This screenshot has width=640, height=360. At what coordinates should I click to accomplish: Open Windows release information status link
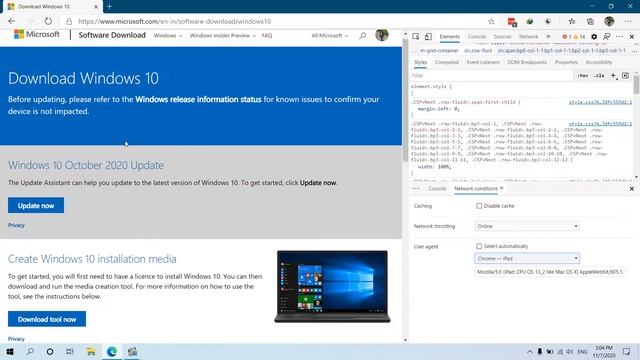[x=198, y=99]
